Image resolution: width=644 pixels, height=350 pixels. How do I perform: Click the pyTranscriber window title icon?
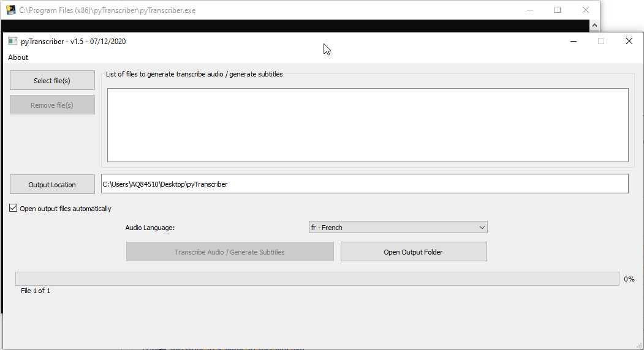click(x=13, y=41)
